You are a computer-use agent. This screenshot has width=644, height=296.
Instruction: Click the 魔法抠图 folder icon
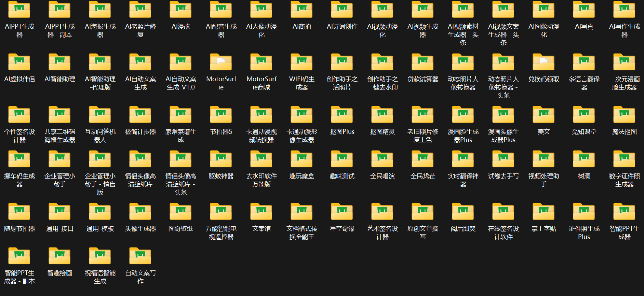[624, 115]
